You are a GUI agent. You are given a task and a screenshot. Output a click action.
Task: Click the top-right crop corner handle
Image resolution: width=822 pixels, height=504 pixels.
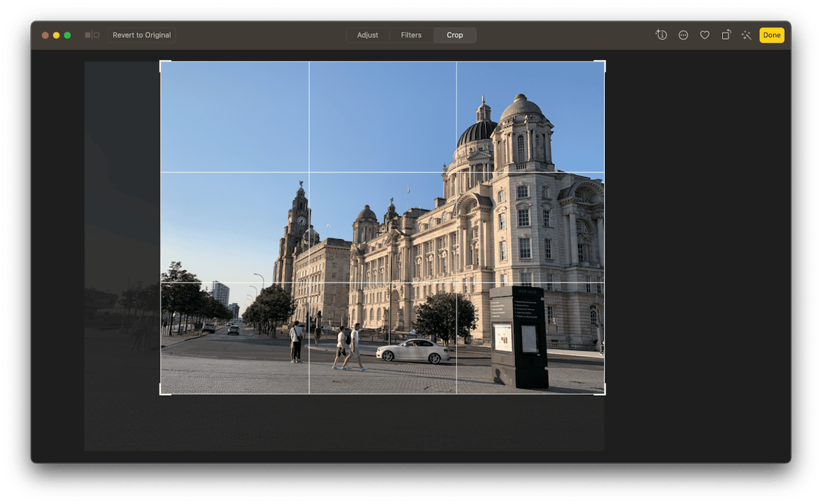[604, 62]
